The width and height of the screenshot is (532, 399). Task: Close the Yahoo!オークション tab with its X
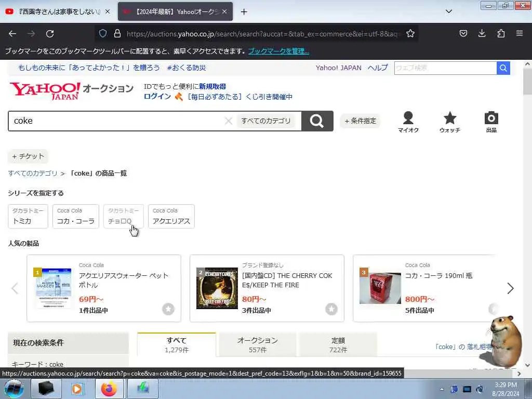224,11
